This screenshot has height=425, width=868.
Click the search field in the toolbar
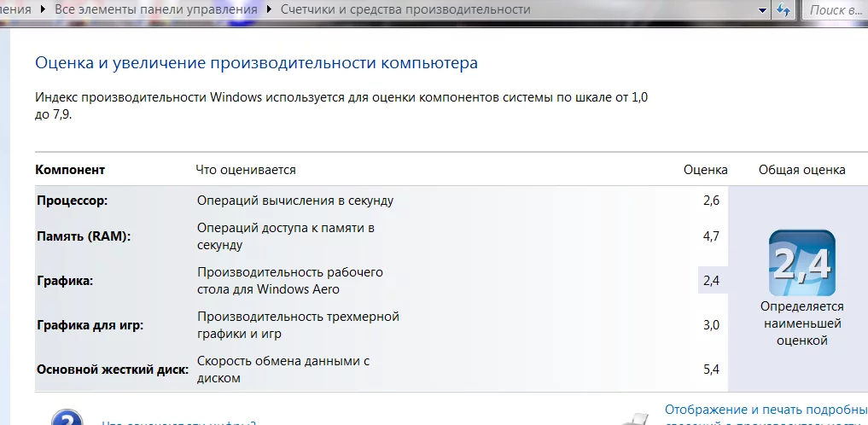835,10
